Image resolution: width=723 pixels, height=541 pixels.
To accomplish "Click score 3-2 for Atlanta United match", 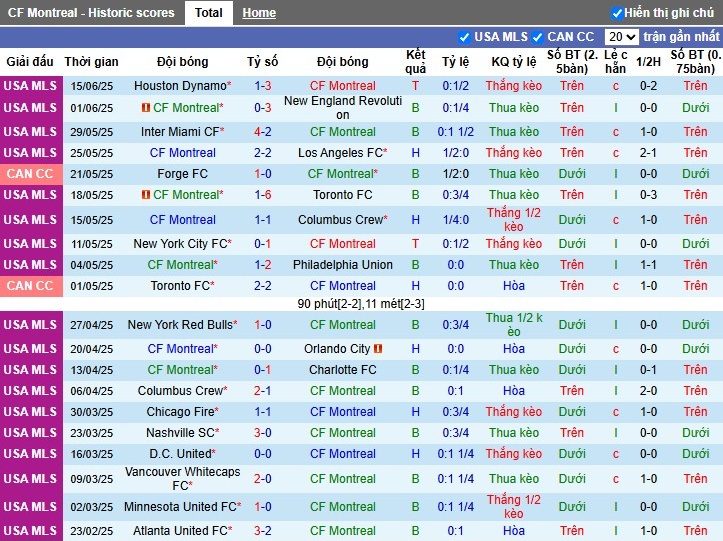I will 263,531.
